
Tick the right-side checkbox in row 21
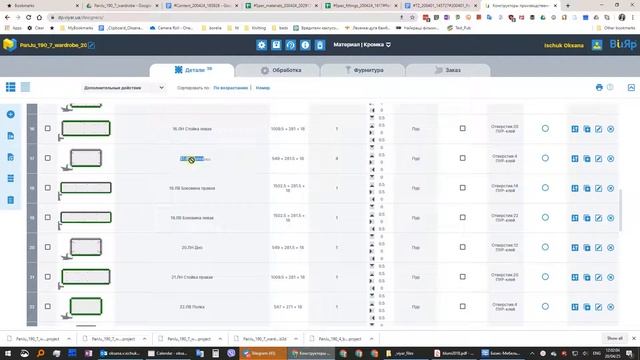point(462,276)
